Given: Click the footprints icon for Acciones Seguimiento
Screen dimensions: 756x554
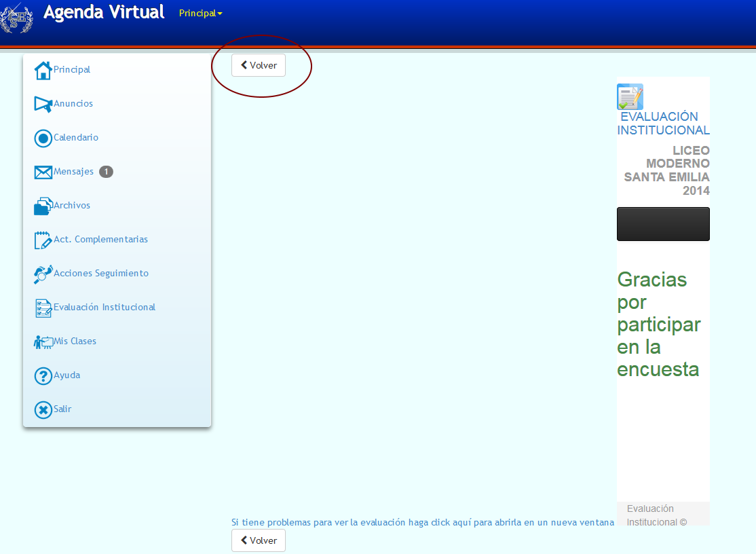Looking at the screenshot, I should [43, 274].
